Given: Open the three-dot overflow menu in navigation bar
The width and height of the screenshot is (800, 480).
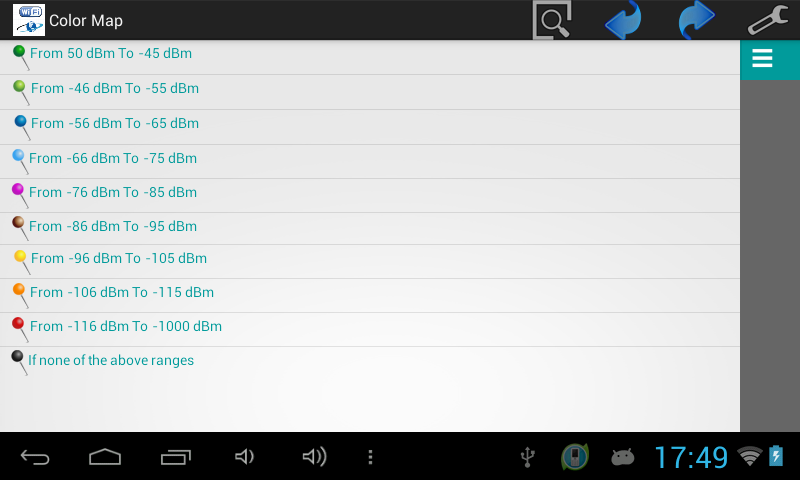Looking at the screenshot, I should coord(370,457).
